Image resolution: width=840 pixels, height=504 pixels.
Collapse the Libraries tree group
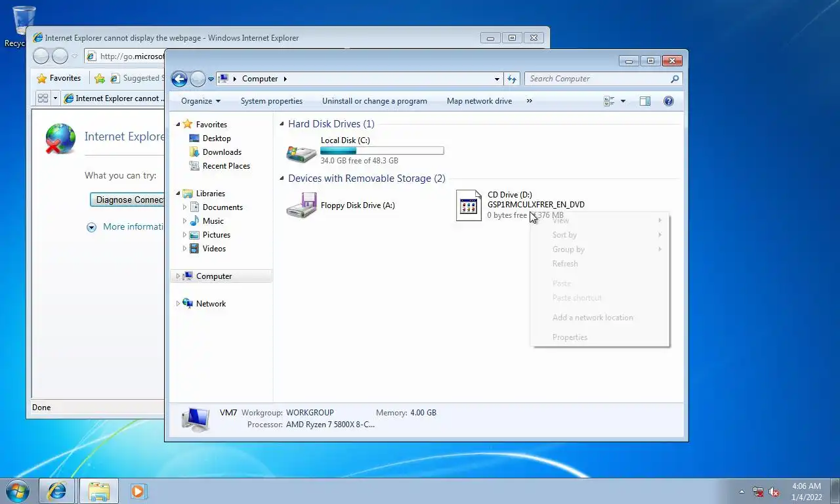click(178, 193)
